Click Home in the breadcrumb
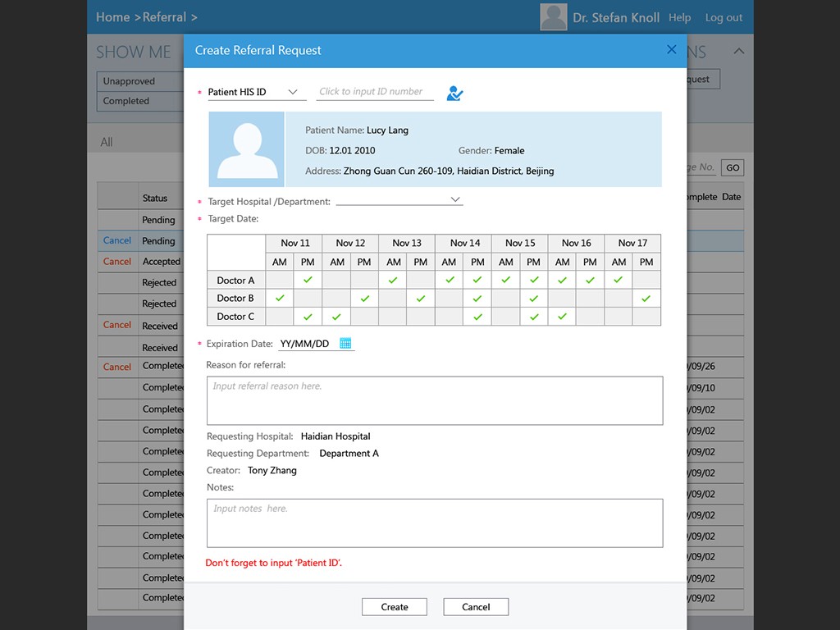Viewport: 840px width, 630px height. tap(112, 17)
